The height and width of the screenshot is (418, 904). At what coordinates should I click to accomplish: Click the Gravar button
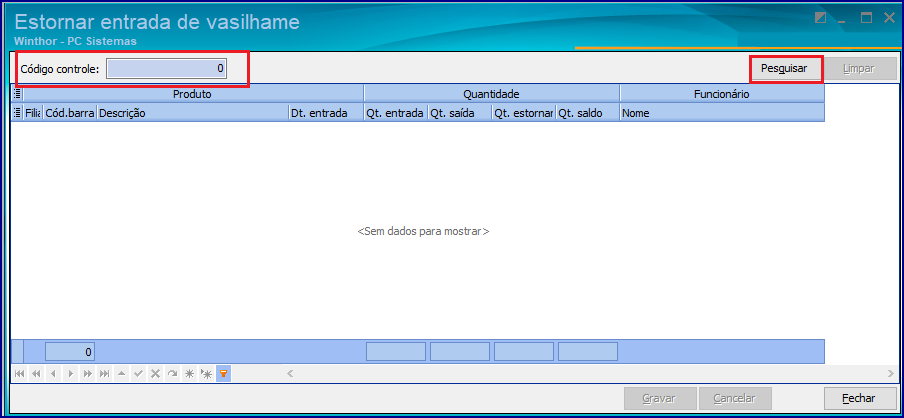660,398
